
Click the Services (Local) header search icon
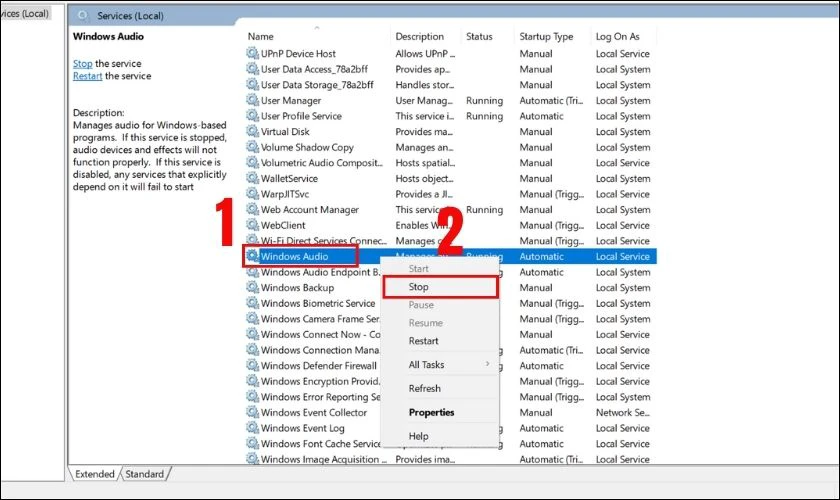(82, 16)
